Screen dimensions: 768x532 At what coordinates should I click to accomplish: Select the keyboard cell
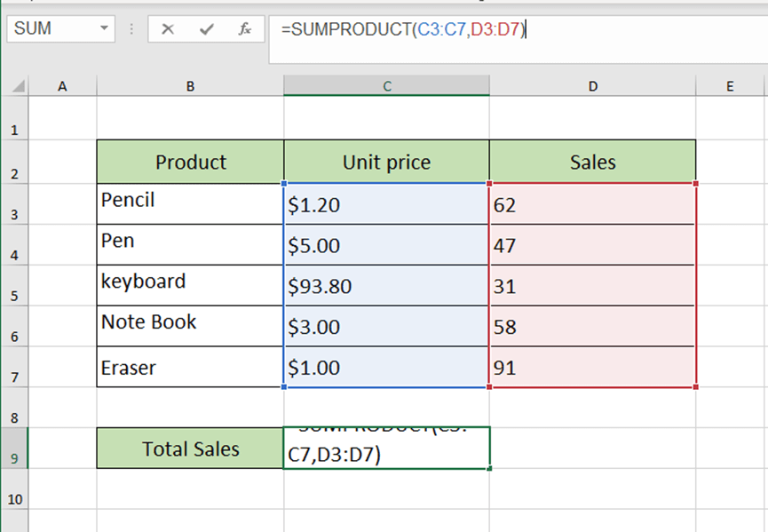click(190, 286)
